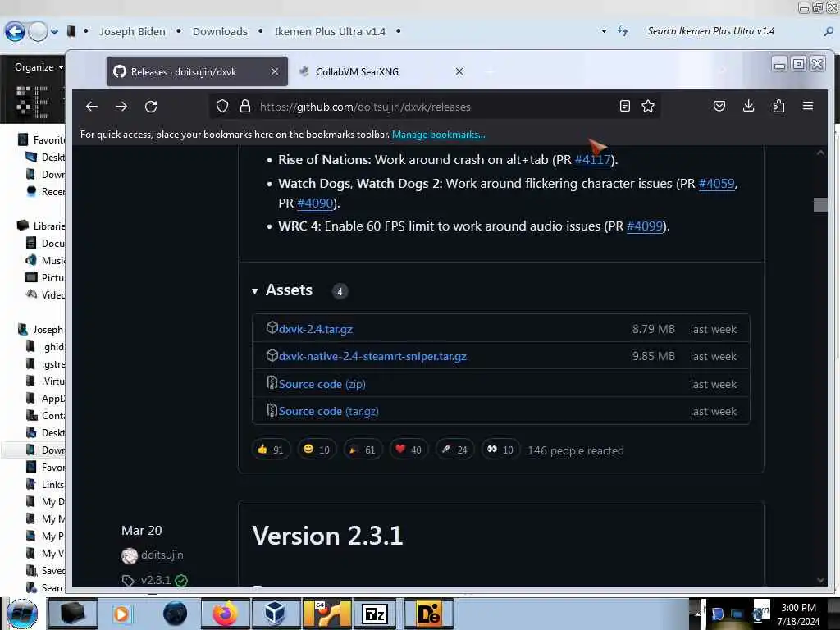
Task: Open Firefox downloads panel
Action: coord(749,106)
